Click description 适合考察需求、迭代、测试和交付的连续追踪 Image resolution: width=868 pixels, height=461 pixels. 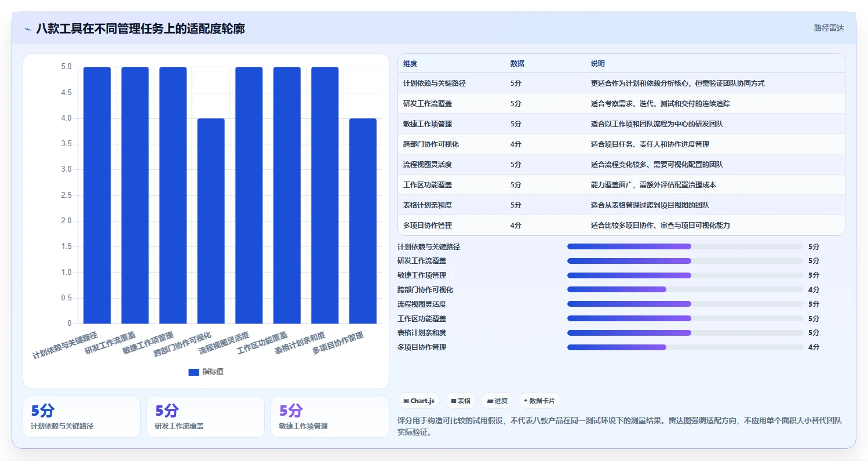pos(661,104)
